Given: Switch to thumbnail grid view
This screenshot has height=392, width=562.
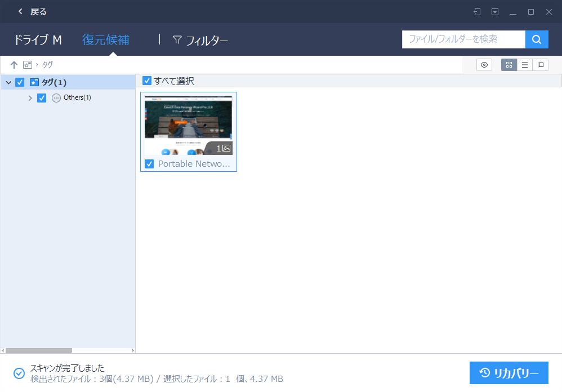Looking at the screenshot, I should point(509,64).
